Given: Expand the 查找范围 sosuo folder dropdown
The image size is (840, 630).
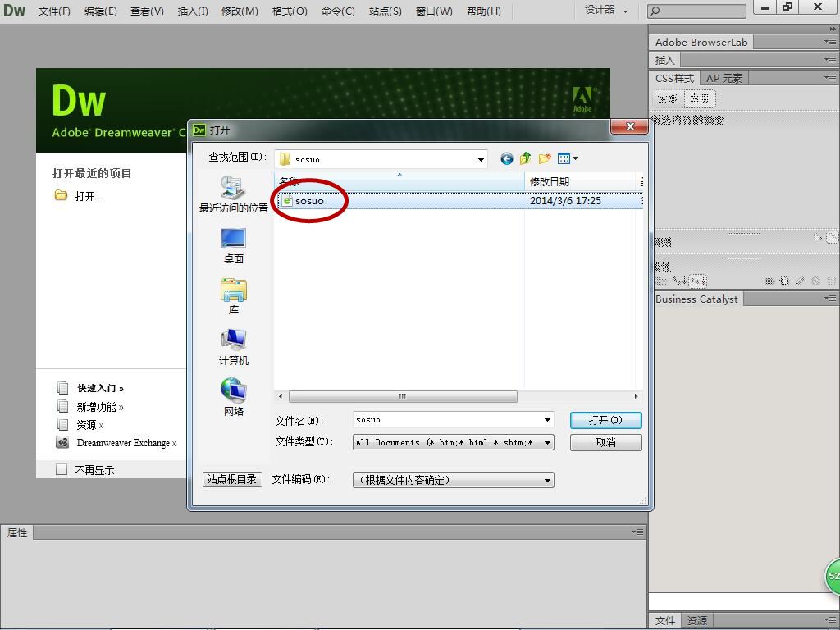Looking at the screenshot, I should pyautogui.click(x=481, y=159).
